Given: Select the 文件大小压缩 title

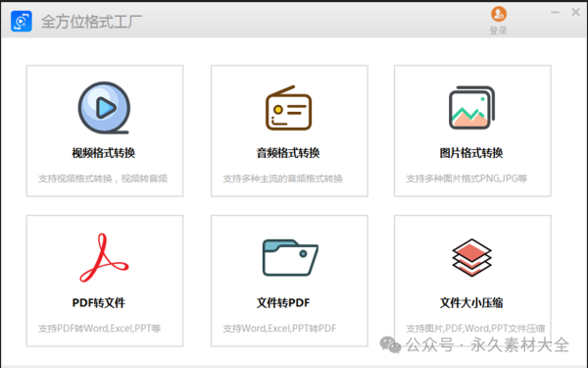Looking at the screenshot, I should (x=471, y=302).
